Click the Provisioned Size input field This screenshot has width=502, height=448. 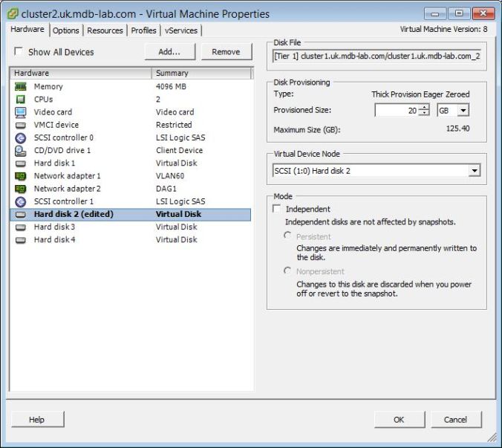point(397,110)
